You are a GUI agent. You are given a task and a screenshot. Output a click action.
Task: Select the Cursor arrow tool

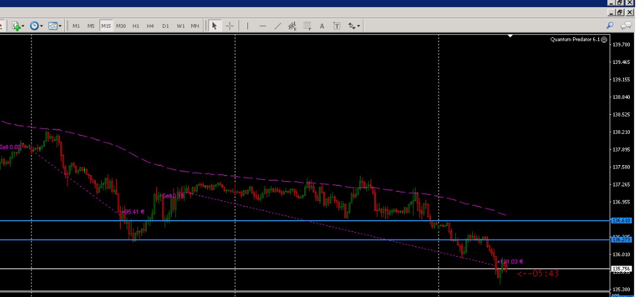click(214, 26)
